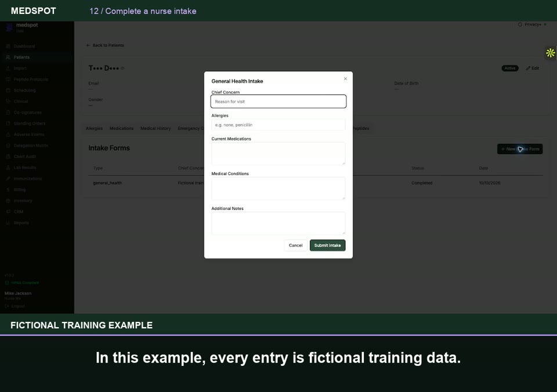The width and height of the screenshot is (557, 392).
Task: Open Delegation Matrix shield icon
Action: 8,146
